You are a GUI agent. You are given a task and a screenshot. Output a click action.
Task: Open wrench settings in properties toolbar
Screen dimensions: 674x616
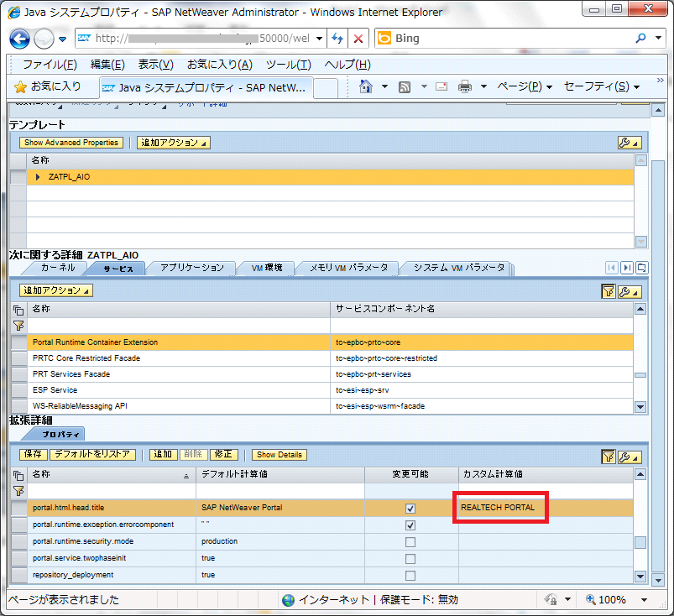tap(630, 457)
